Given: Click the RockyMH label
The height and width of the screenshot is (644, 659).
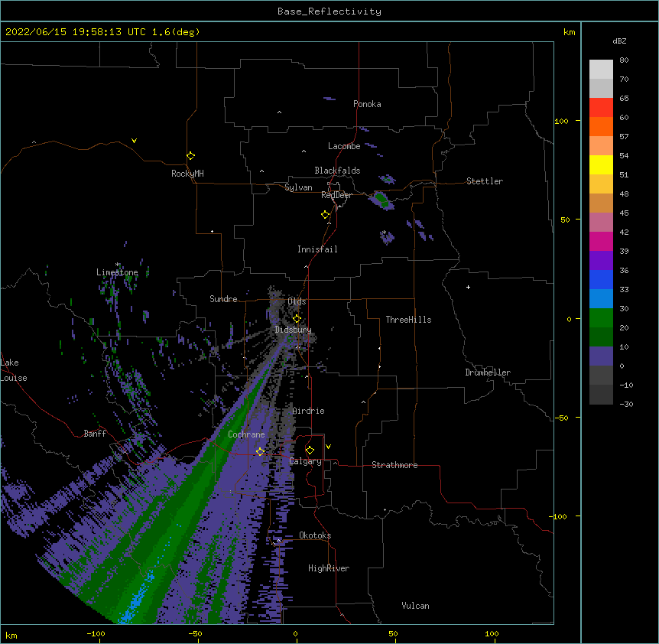Looking at the screenshot, I should (187, 174).
